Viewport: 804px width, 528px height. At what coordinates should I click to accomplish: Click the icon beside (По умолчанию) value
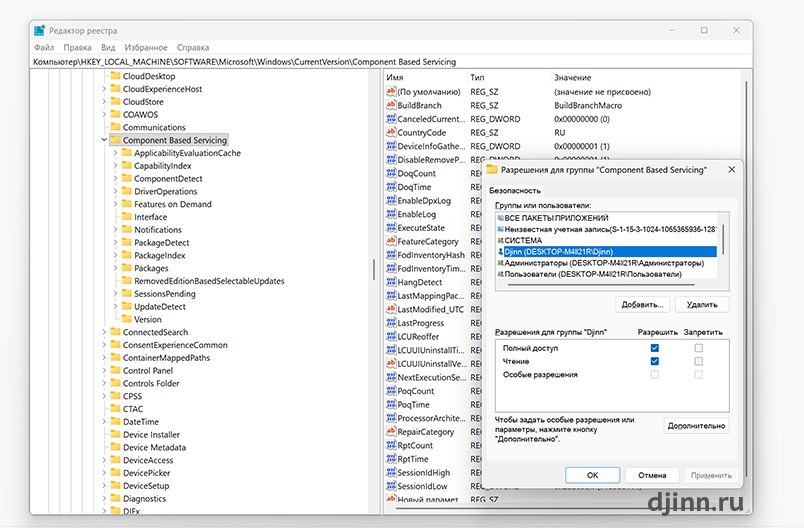click(391, 92)
